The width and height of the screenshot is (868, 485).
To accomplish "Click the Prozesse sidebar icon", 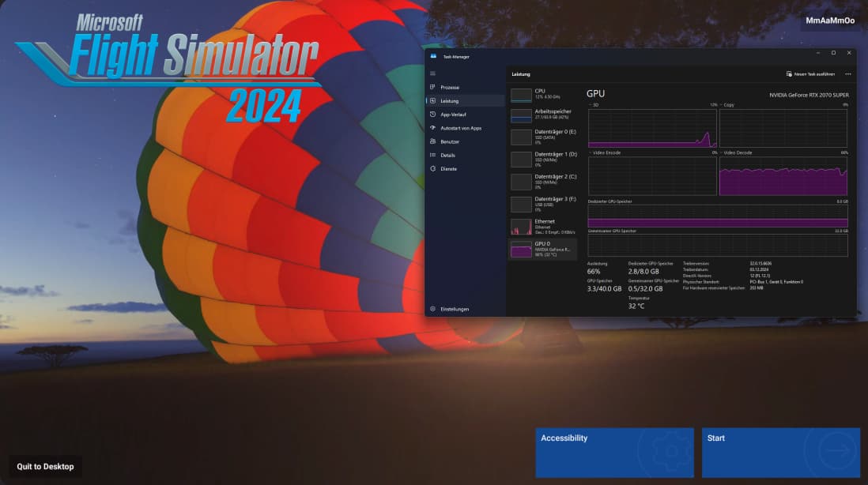I will tap(433, 88).
